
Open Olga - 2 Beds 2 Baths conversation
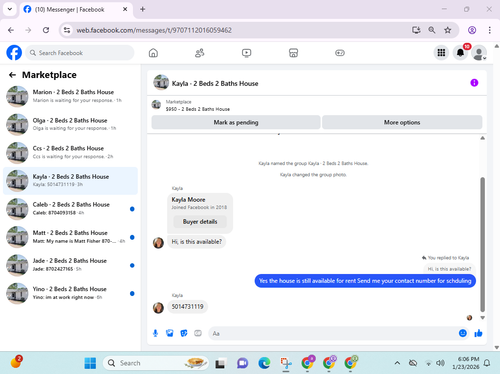click(x=70, y=124)
